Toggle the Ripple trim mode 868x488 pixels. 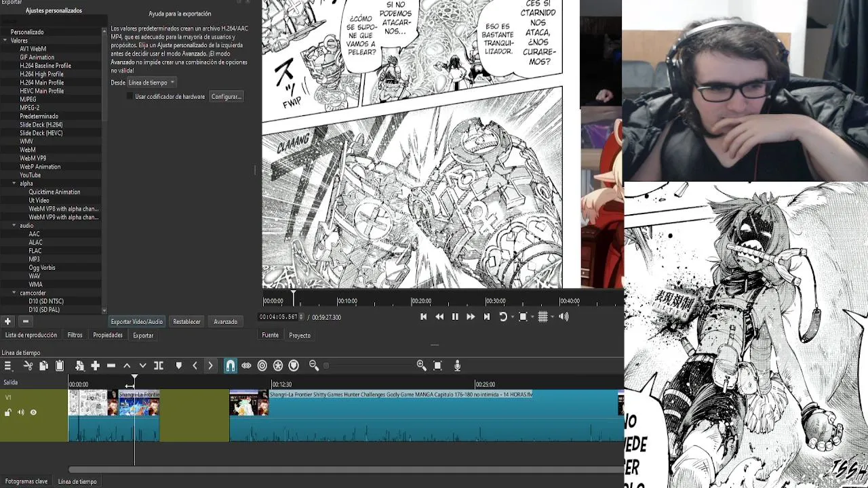pyautogui.click(x=262, y=365)
